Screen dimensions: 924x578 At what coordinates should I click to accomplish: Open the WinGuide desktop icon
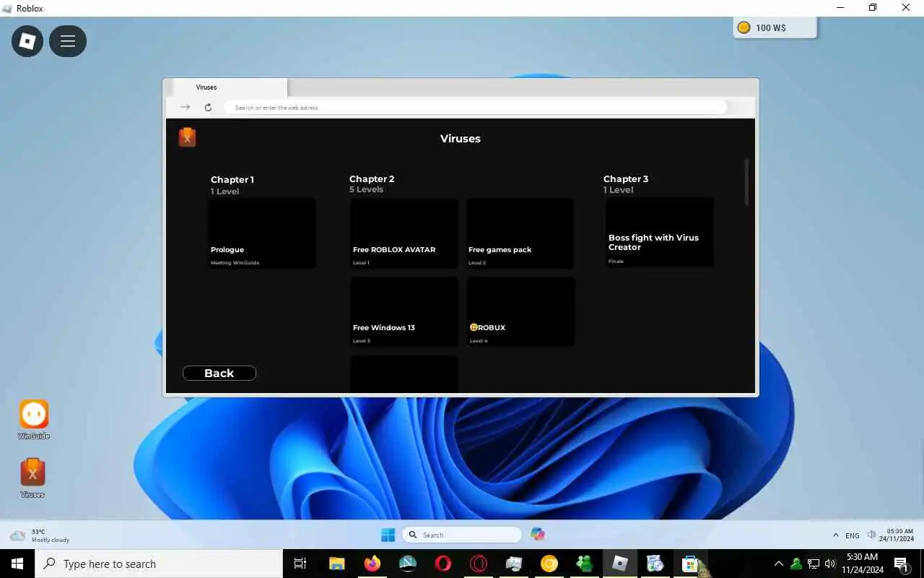[33, 420]
